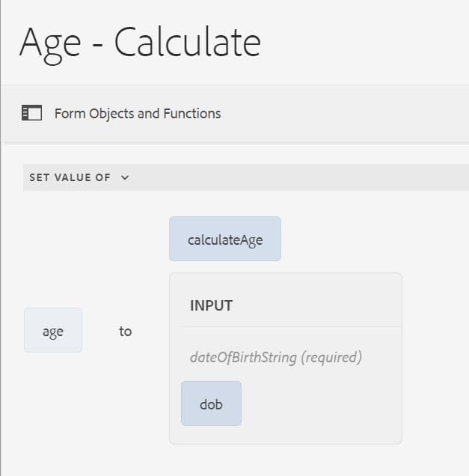
Task: Click the chevron beside SET VALUE OF
Action: pyautogui.click(x=125, y=177)
